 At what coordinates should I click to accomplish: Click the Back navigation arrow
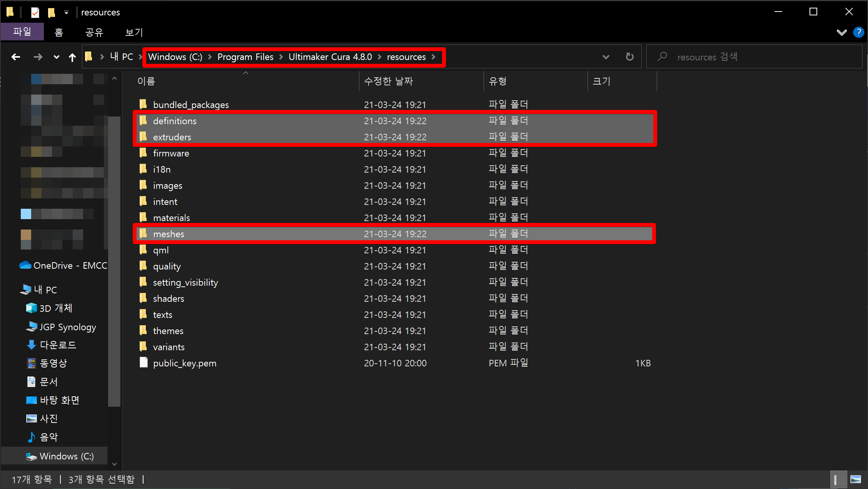[x=16, y=57]
